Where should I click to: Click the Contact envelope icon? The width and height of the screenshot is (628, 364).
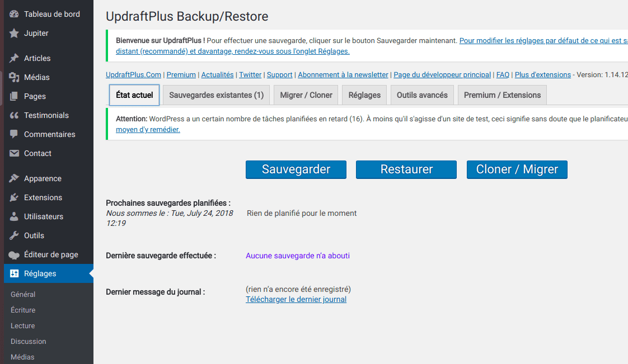coord(15,153)
